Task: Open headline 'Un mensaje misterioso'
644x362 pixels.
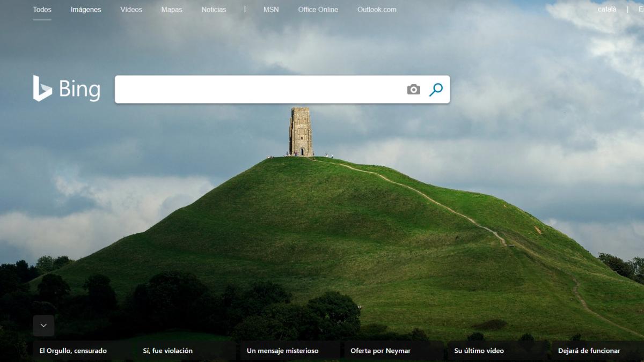Action: 283,351
